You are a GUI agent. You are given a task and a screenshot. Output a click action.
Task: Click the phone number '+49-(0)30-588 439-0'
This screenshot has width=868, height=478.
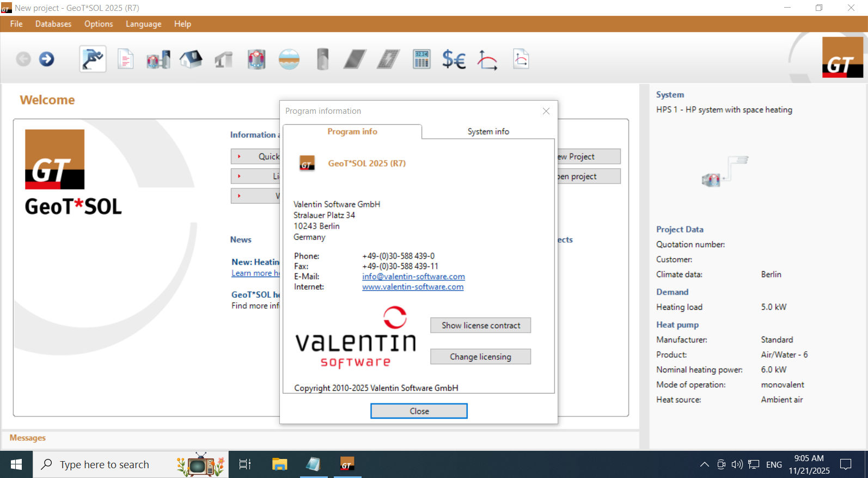click(x=398, y=256)
